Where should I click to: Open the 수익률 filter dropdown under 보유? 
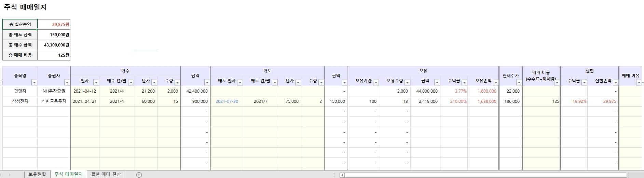[x=464, y=82]
